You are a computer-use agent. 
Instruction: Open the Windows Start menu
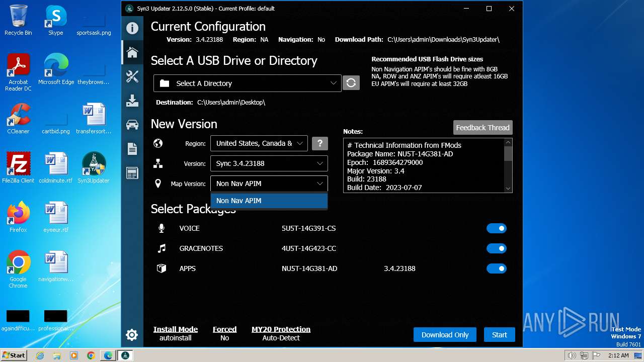pos(14,355)
